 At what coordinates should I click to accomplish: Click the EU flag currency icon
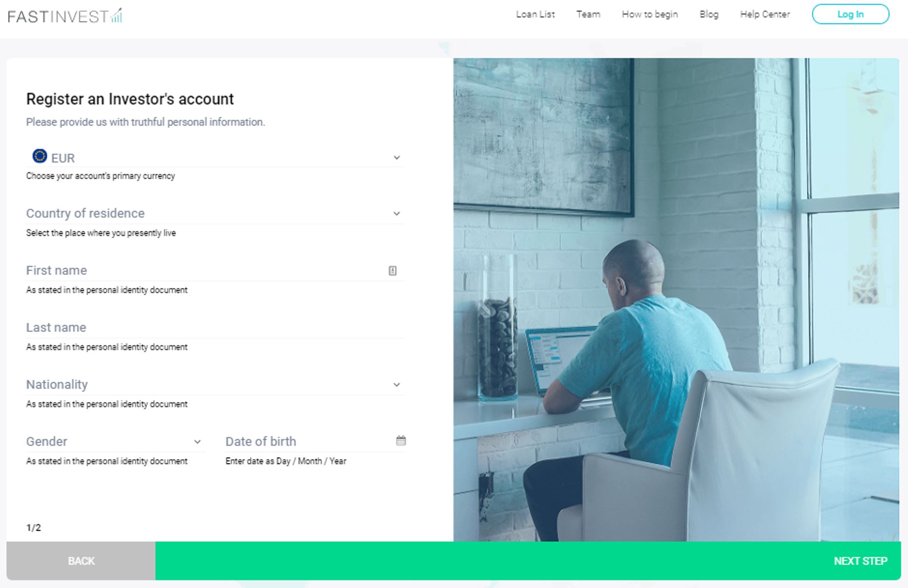pos(39,156)
